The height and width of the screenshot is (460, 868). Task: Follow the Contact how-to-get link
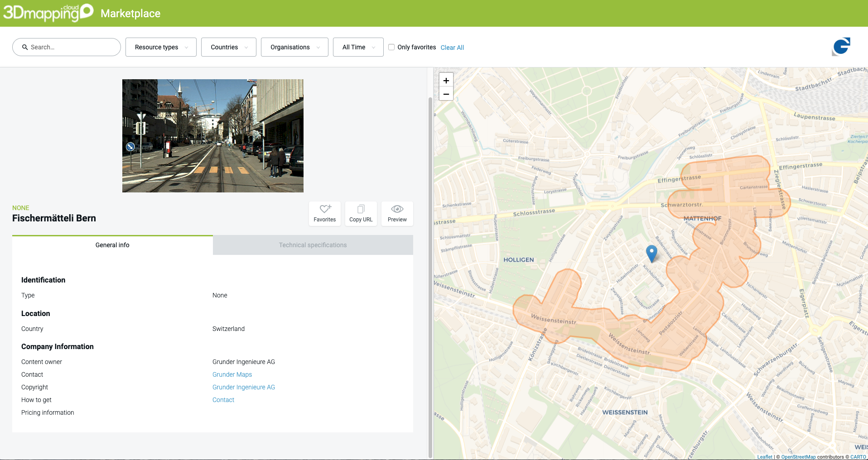[223, 400]
